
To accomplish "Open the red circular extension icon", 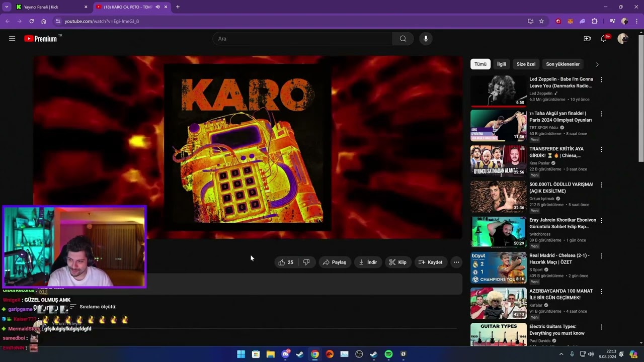I will click(558, 21).
